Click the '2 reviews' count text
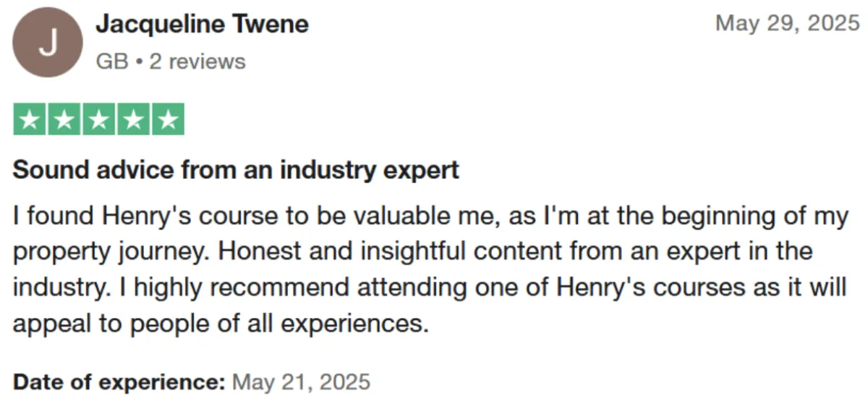This screenshot has width=868, height=412. 197,62
